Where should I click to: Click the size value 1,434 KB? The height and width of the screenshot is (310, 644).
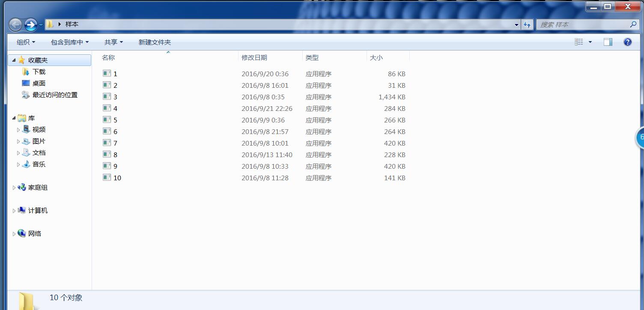[392, 97]
